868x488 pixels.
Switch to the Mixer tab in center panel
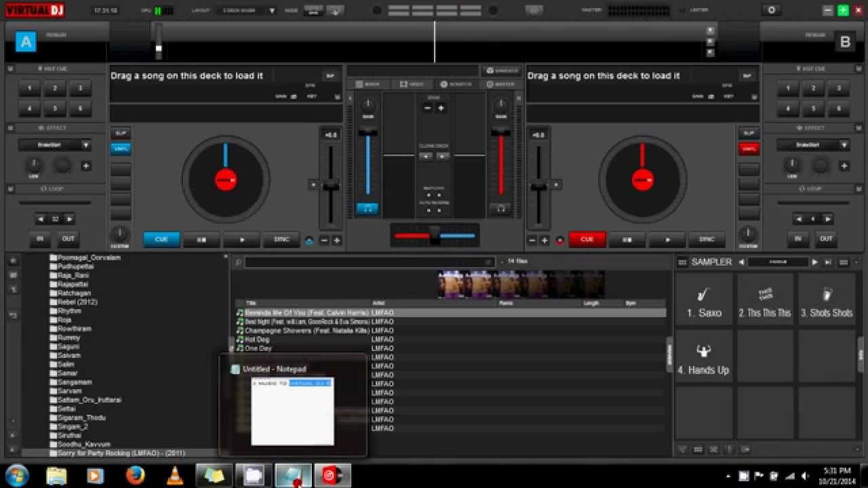coord(369,84)
